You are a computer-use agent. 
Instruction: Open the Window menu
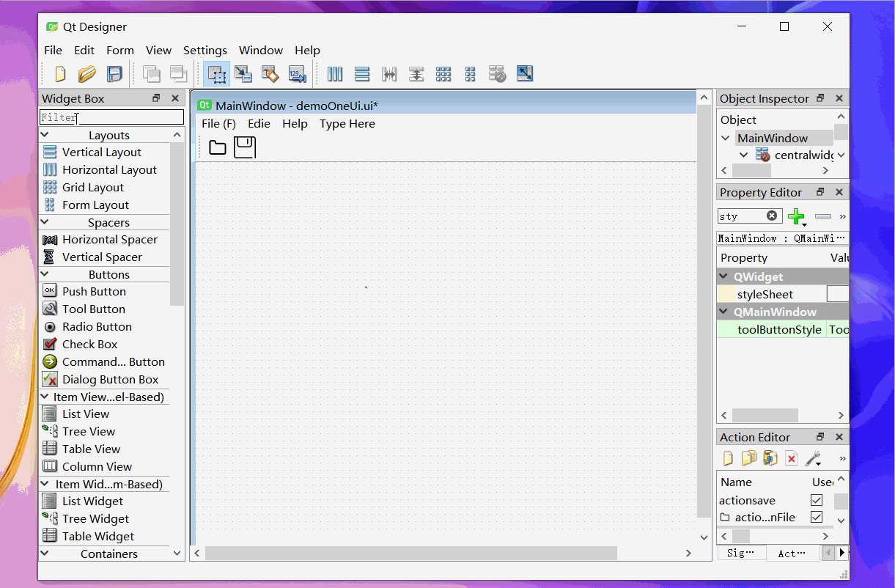point(261,50)
